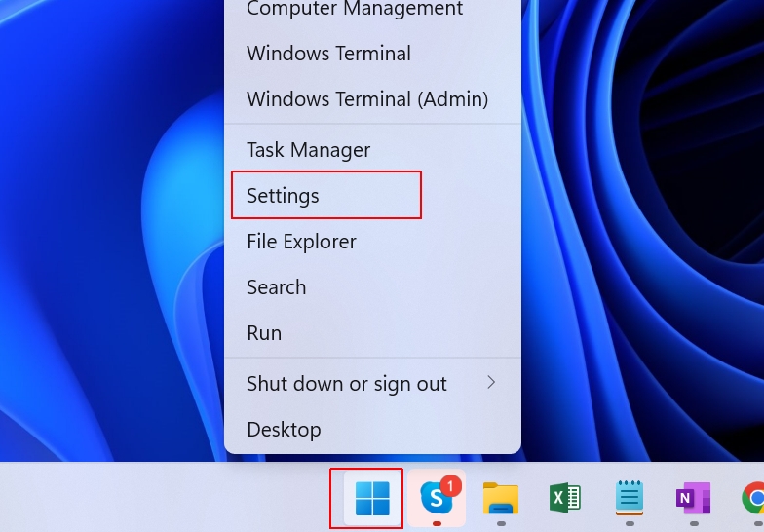Open the Windows Start button
The width and height of the screenshot is (764, 532).
372,498
